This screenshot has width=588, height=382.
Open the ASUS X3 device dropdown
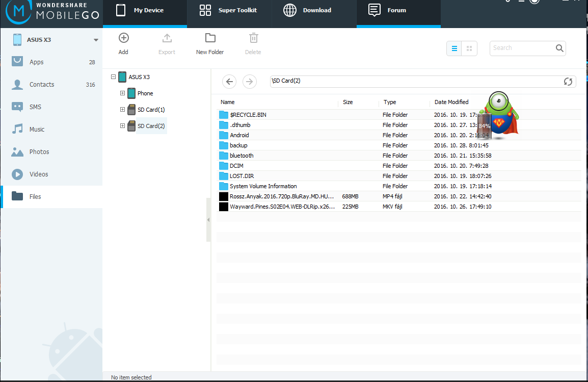(96, 40)
